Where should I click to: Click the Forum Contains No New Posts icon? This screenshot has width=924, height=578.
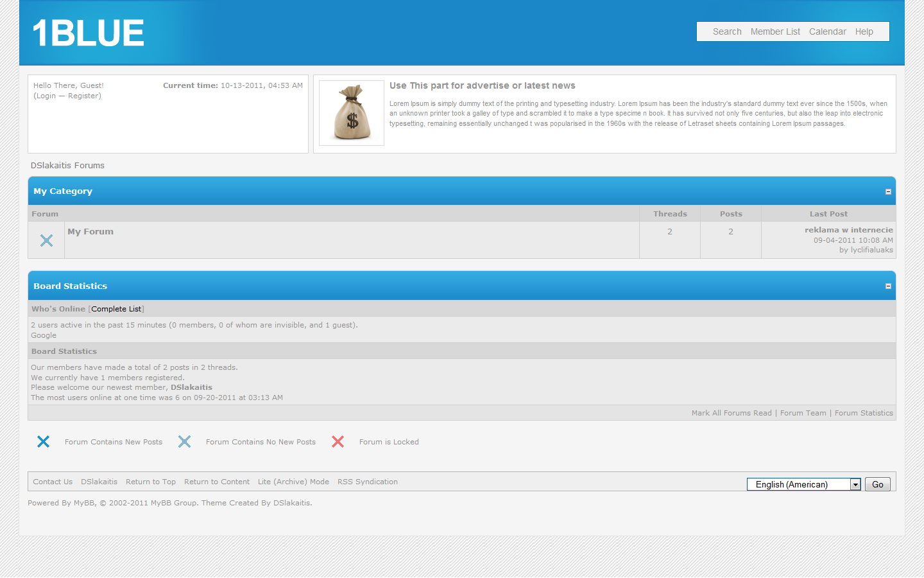pos(184,442)
